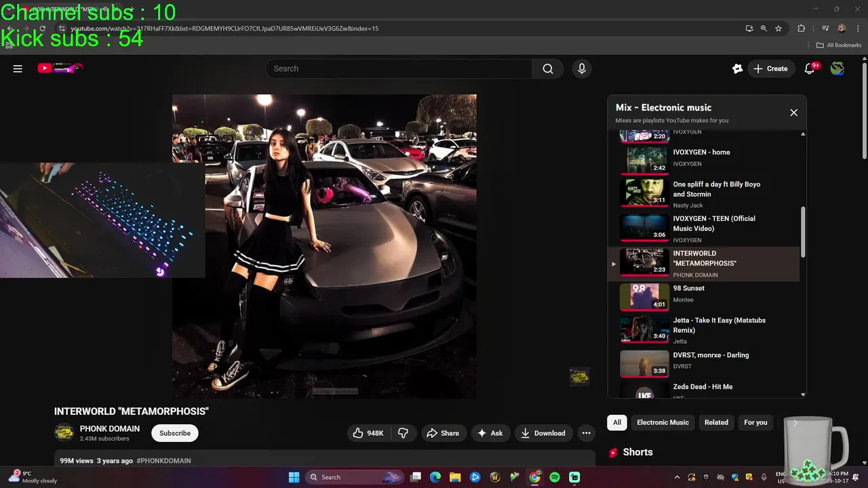Play Jetta - Take It Easy (Matstubs Remix)
The width and height of the screenshot is (868, 488).
[705, 330]
